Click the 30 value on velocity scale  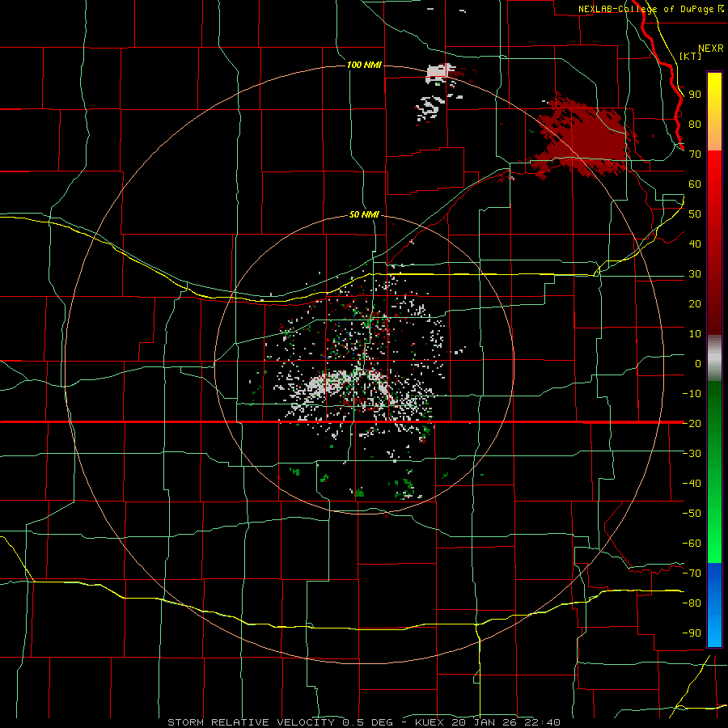[695, 274]
